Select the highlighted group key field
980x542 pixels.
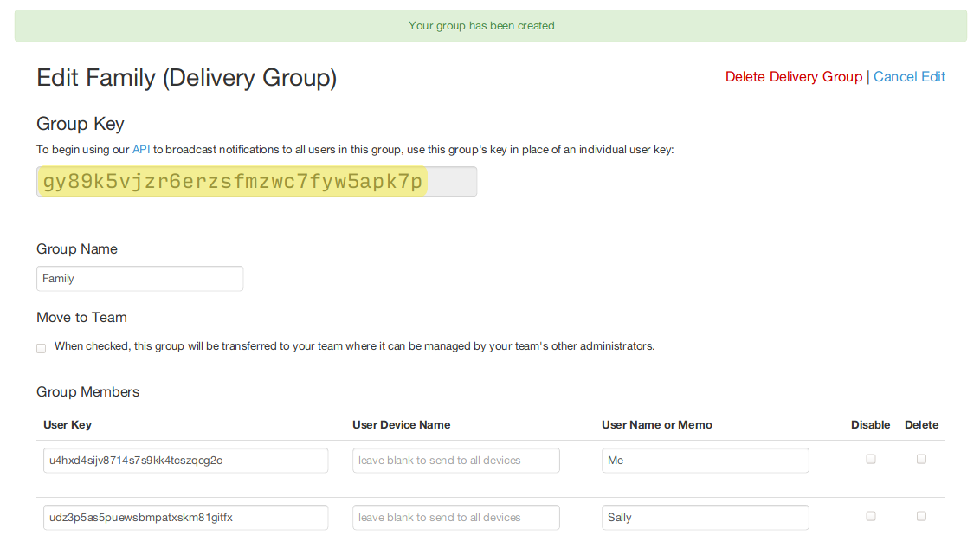[256, 182]
